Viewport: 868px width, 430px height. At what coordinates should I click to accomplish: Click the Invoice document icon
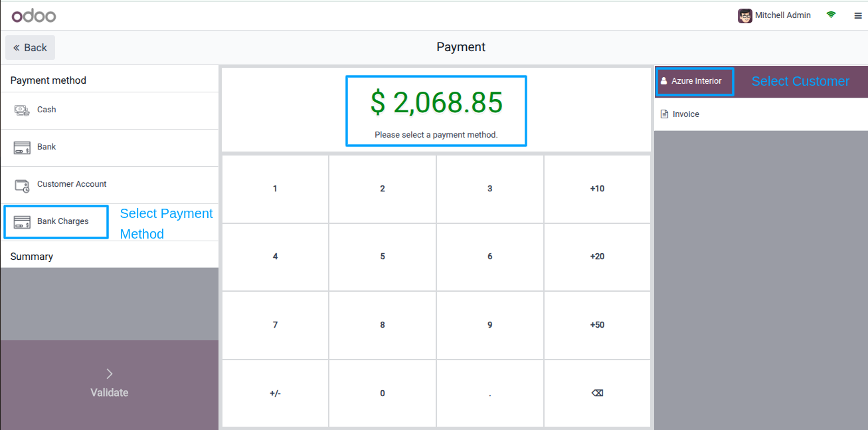point(664,114)
